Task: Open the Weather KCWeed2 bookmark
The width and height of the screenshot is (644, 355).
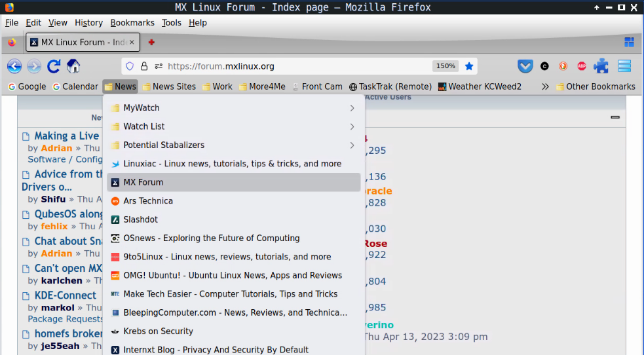Action: click(x=480, y=86)
